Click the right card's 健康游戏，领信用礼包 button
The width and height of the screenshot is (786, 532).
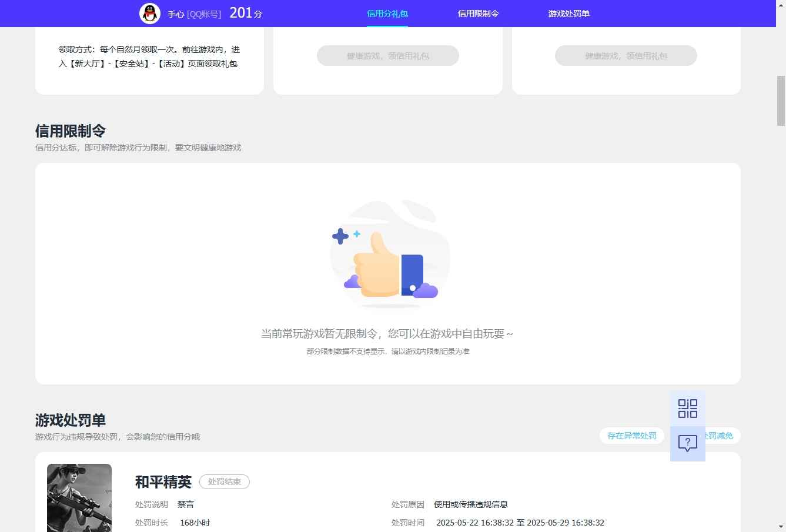[626, 56]
